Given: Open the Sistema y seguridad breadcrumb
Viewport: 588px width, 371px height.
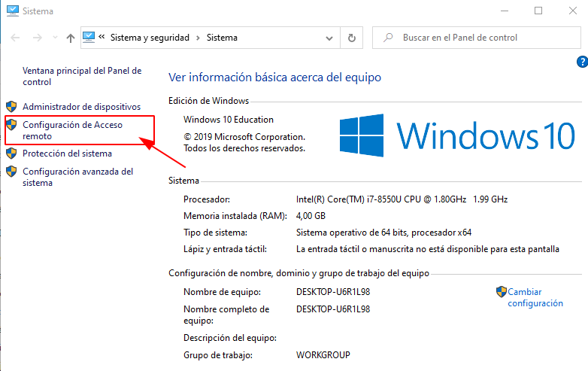Looking at the screenshot, I should [x=150, y=38].
